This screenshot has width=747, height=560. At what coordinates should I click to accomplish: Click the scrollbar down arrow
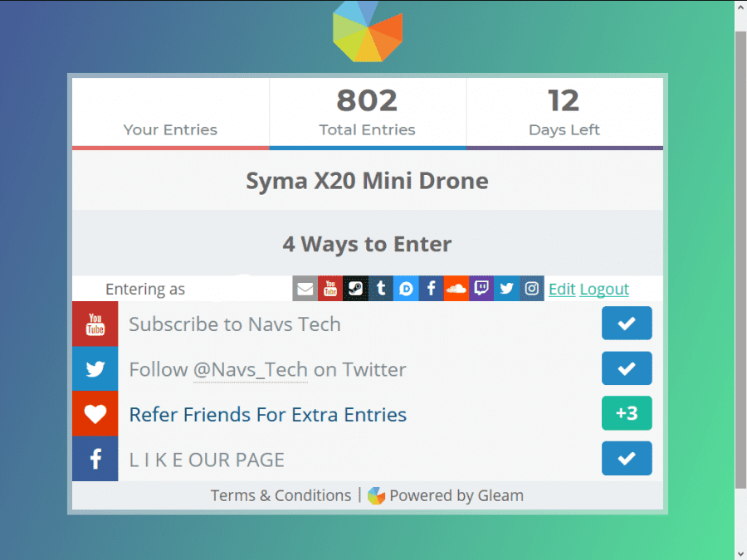tap(740, 554)
